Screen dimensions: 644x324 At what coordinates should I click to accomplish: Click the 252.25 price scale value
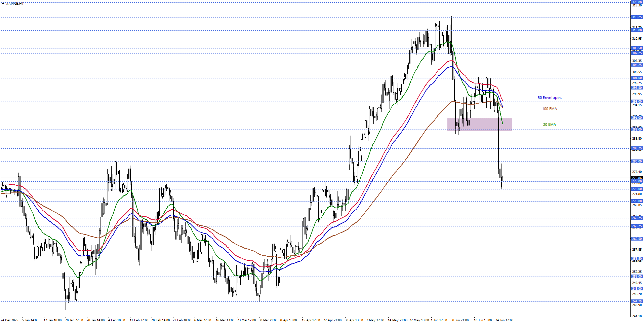[637, 272]
